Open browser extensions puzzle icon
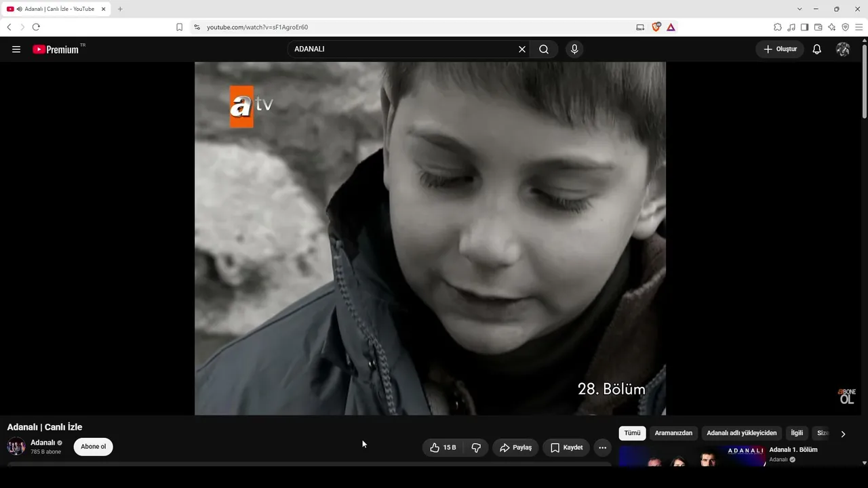The width and height of the screenshot is (868, 488). click(778, 27)
